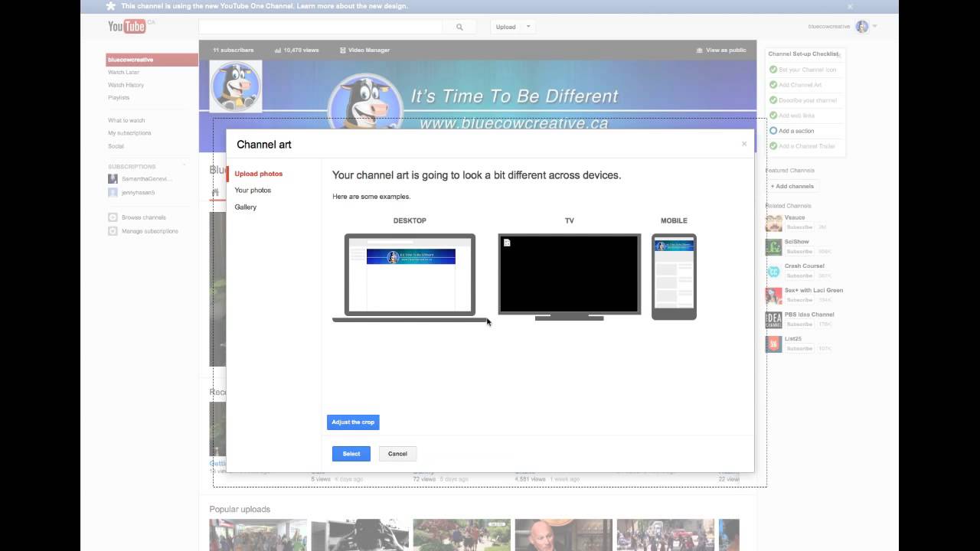The width and height of the screenshot is (980, 551).
Task: Click the Vsauce channel avatar
Action: tap(773, 223)
